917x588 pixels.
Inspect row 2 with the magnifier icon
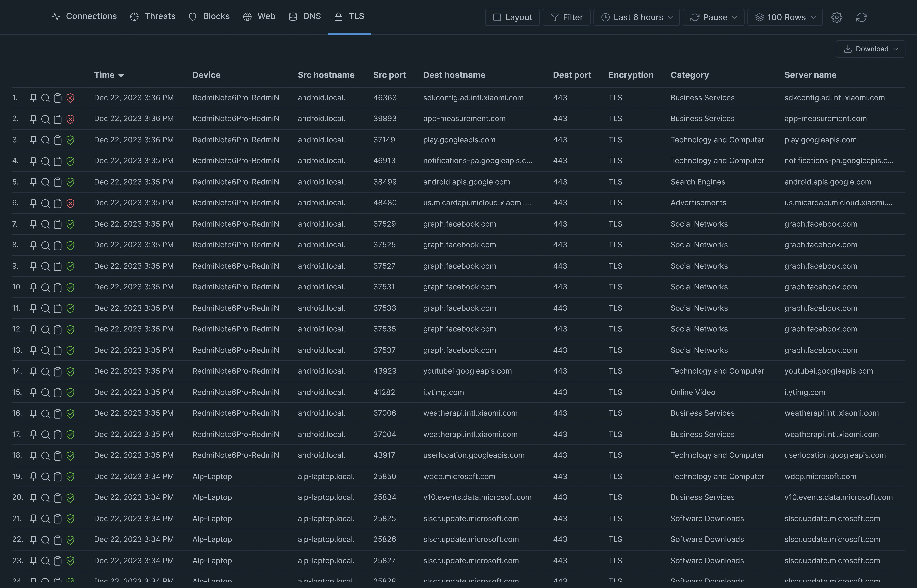[45, 119]
